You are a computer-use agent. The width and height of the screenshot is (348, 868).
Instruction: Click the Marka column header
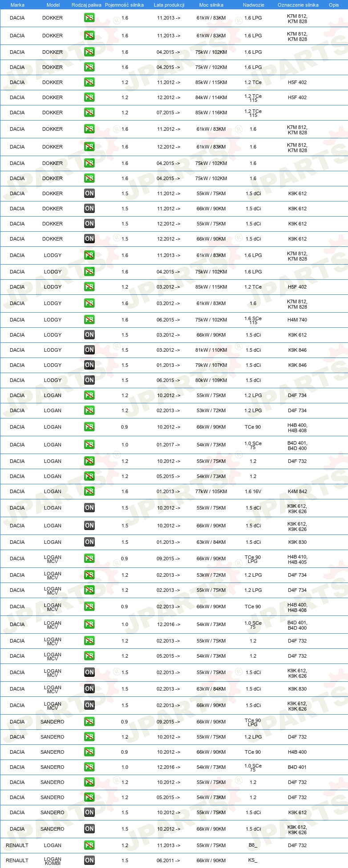tap(17, 5)
